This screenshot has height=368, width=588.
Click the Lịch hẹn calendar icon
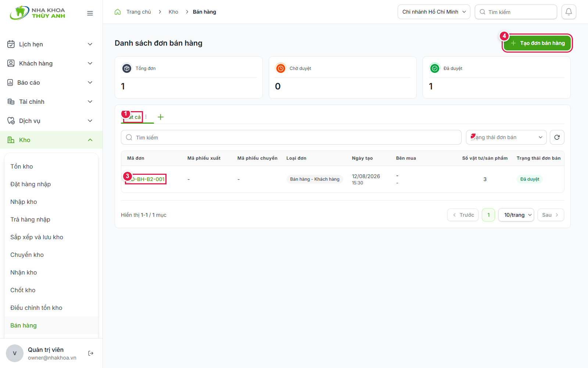(11, 44)
